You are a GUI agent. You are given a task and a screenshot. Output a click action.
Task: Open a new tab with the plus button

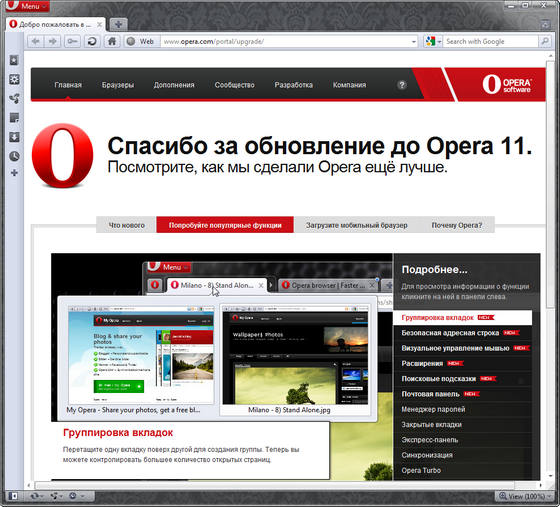(118, 24)
